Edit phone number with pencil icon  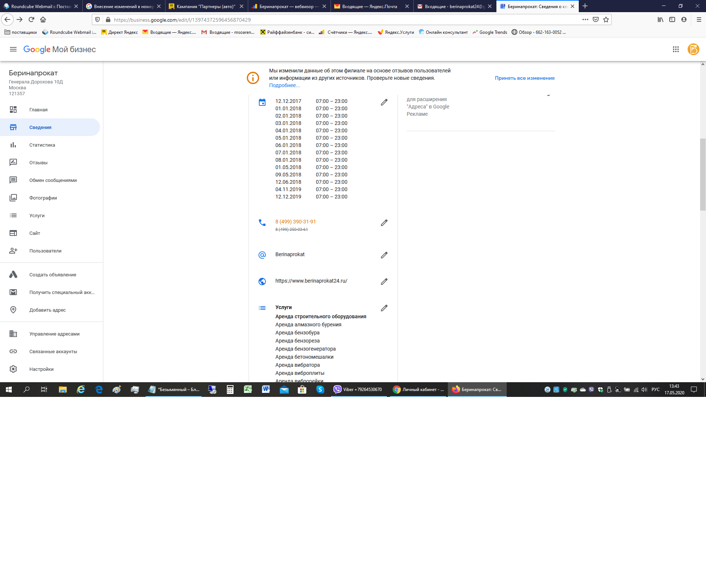(384, 223)
